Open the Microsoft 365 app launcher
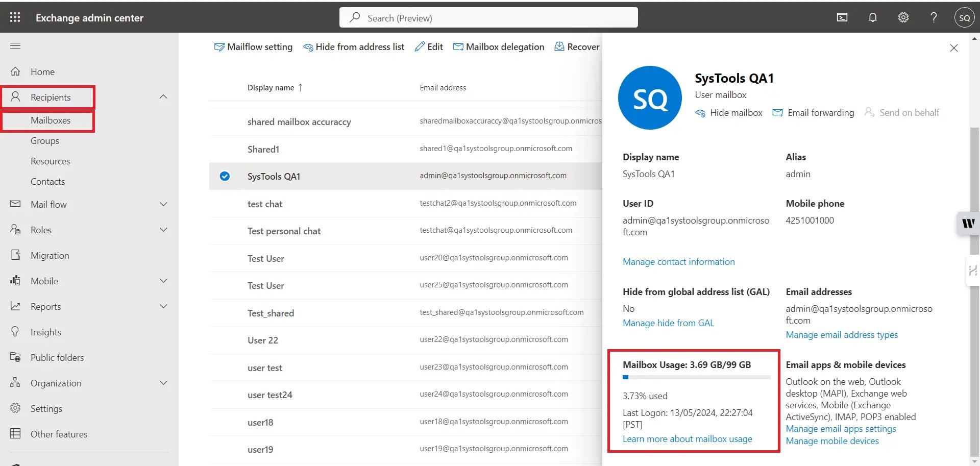Image resolution: width=980 pixels, height=466 pixels. click(x=15, y=17)
